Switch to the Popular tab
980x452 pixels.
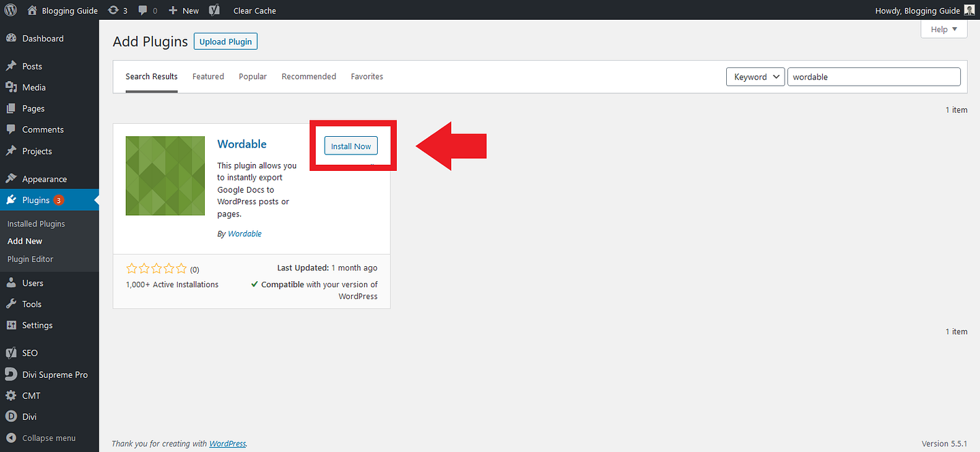pyautogui.click(x=252, y=76)
